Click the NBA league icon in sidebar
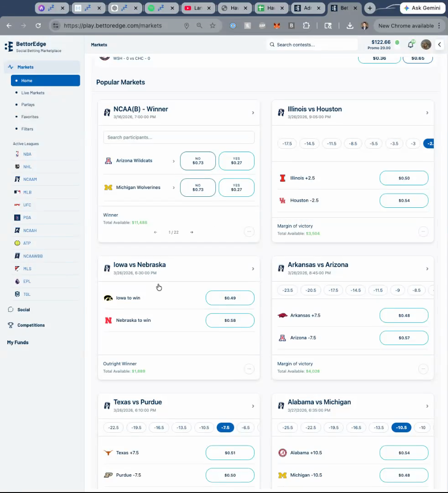The width and height of the screenshot is (448, 493). point(17,154)
